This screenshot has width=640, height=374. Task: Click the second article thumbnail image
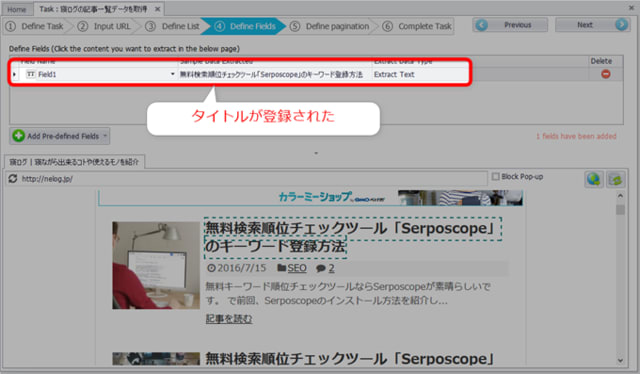(x=156, y=358)
